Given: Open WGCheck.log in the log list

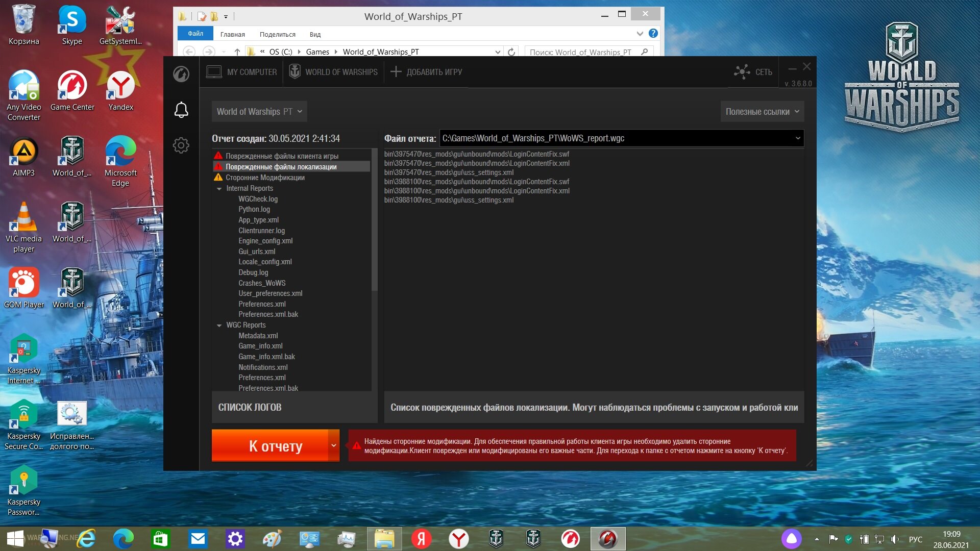Looking at the screenshot, I should click(x=258, y=199).
